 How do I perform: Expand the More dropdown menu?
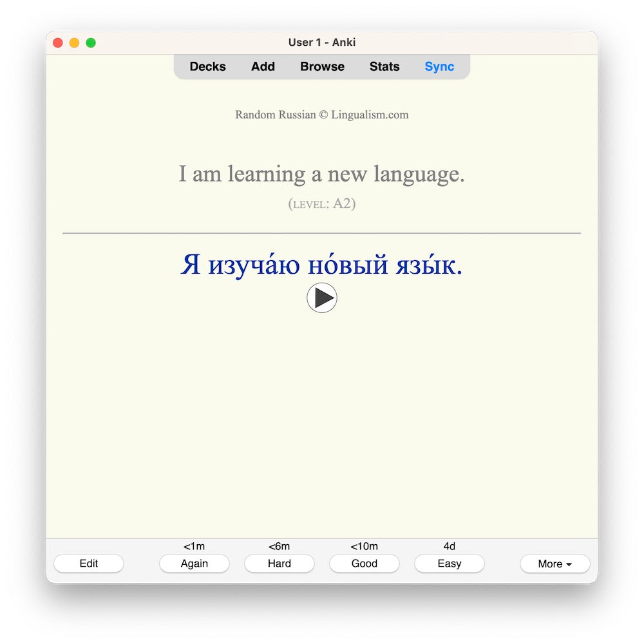click(x=554, y=563)
